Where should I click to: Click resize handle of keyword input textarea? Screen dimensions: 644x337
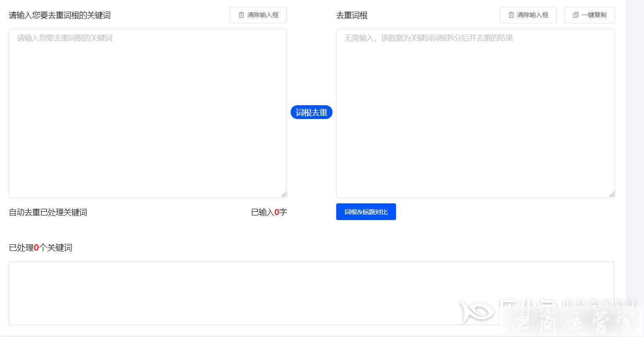tap(284, 195)
